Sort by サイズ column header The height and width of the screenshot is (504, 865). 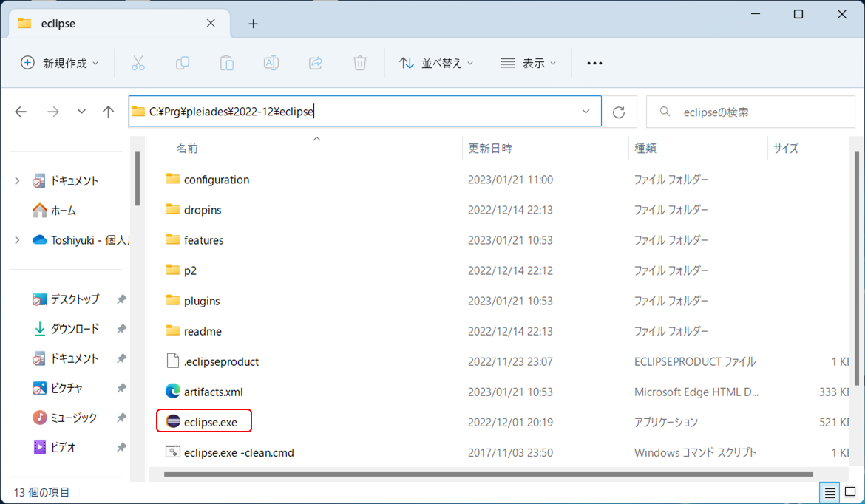coord(786,149)
